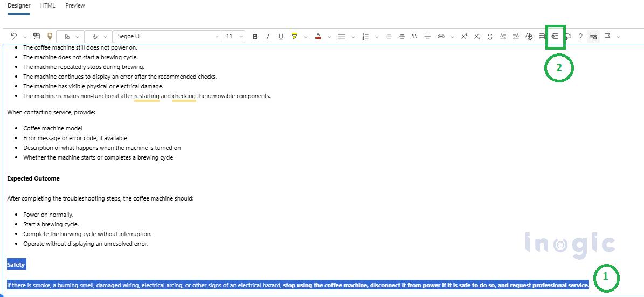Viewport: 644px width, 297px height.
Task: Expand the link options arrow
Action: tap(452, 37)
